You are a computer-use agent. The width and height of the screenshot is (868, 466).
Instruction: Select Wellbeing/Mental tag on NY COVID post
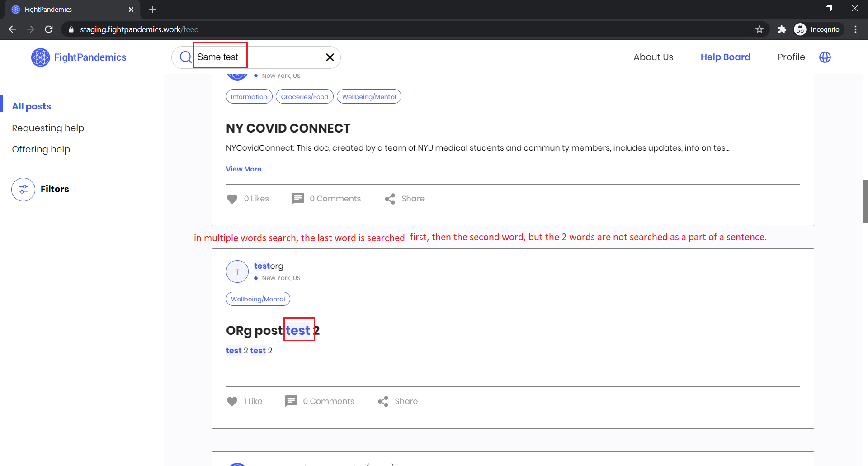pos(369,97)
